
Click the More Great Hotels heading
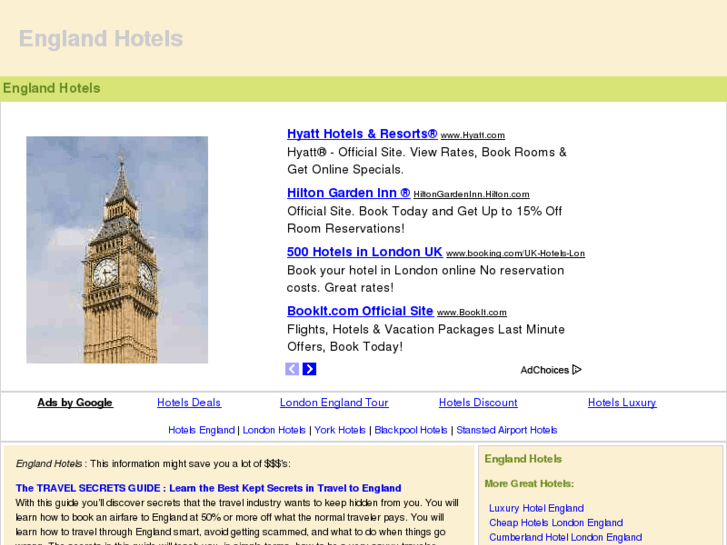click(529, 483)
